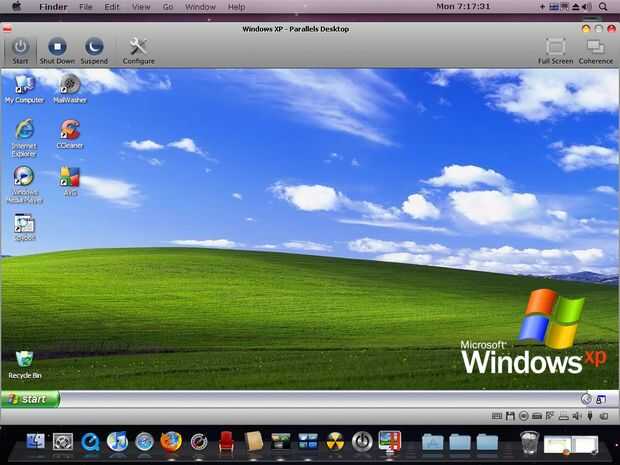Click the floppy disk status icon
This screenshot has width=620, height=465.
coord(510,416)
